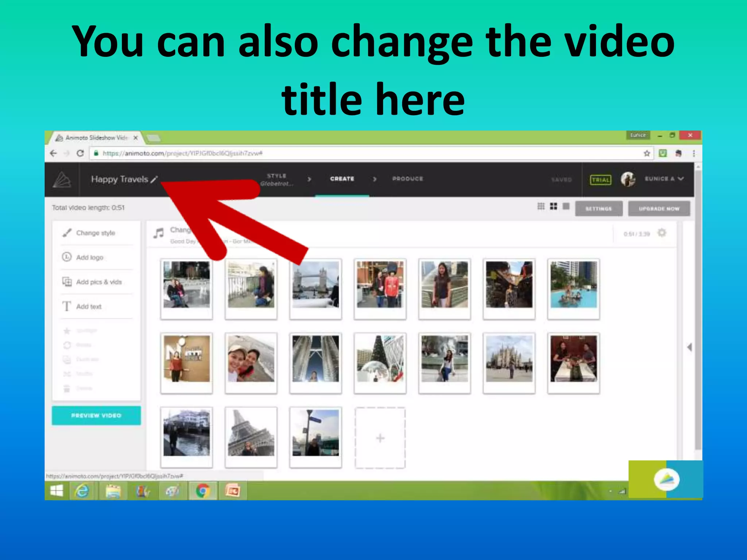Open File Explorer from taskbar
The height and width of the screenshot is (560, 747).
pyautogui.click(x=113, y=491)
